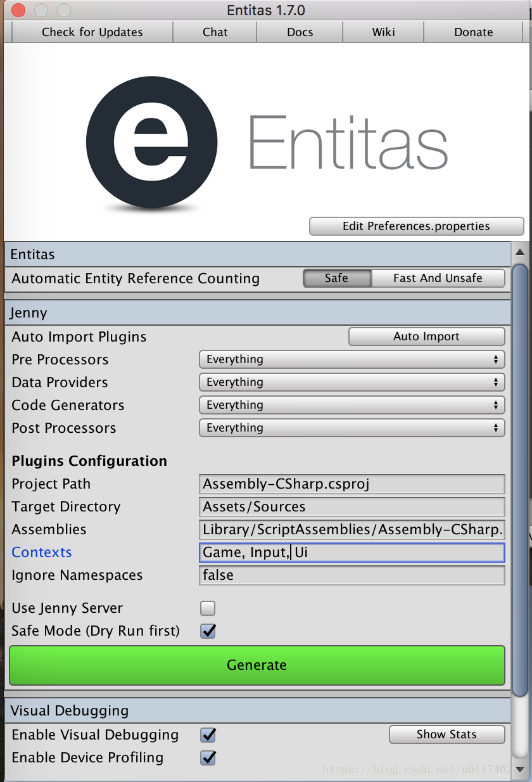Toggle Safe Mode (Dry Run first) checkbox
532x782 pixels.
(x=208, y=631)
